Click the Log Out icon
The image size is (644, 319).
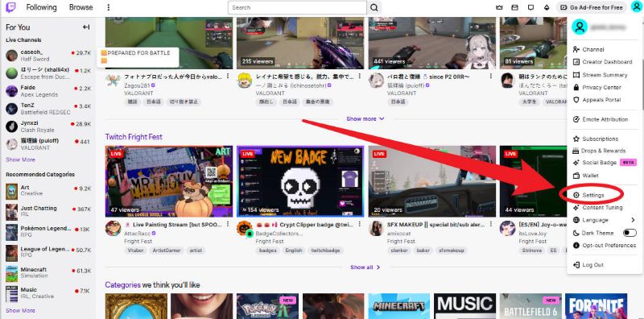click(x=576, y=265)
